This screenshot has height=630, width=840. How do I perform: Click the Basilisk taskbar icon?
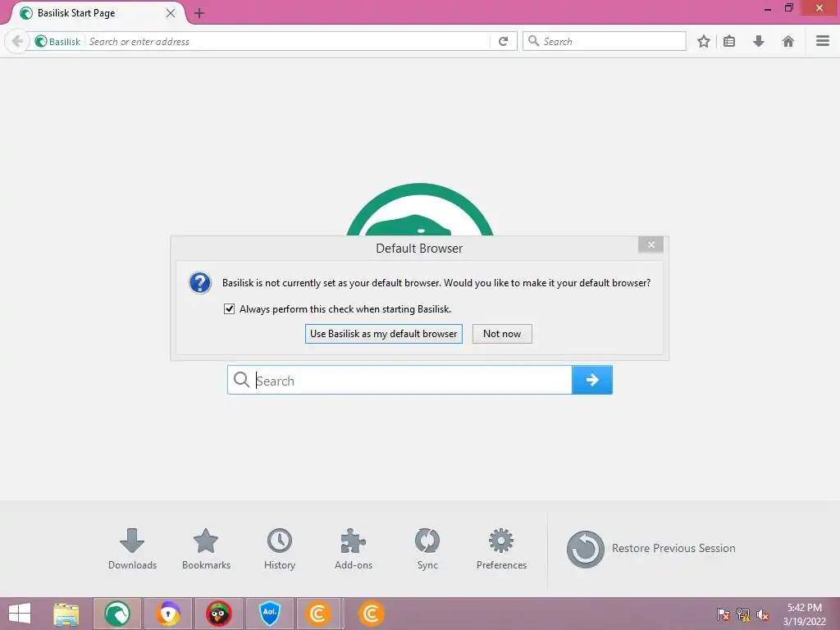pyautogui.click(x=117, y=614)
